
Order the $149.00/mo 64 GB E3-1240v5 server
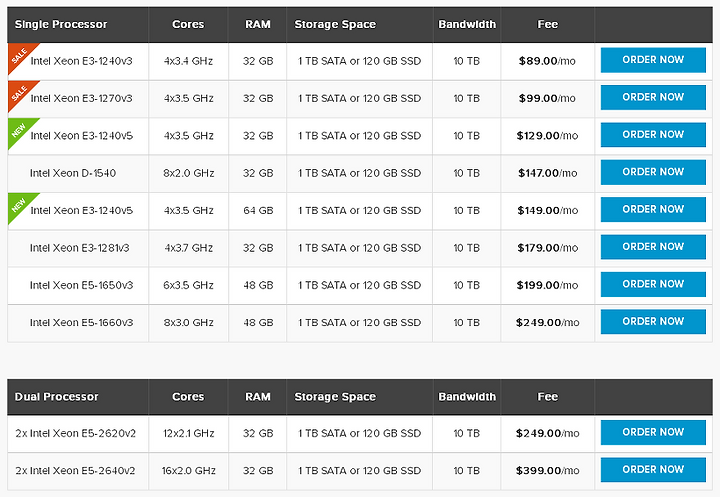(653, 209)
